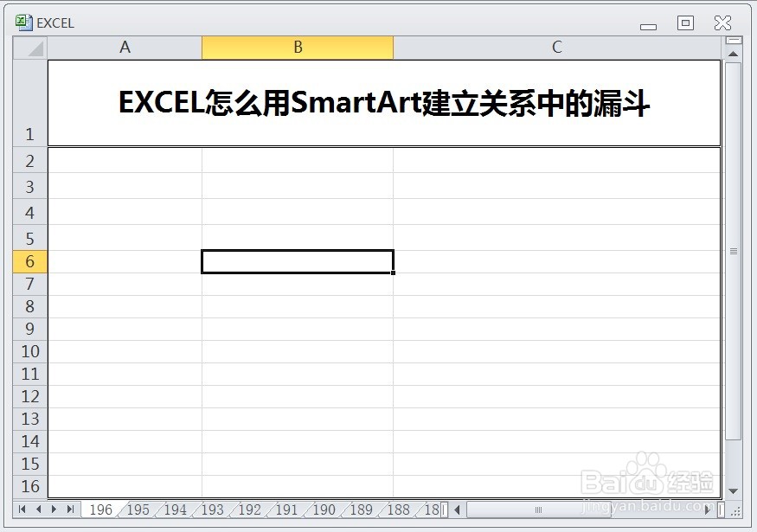The width and height of the screenshot is (757, 532).
Task: Select row 10 header
Action: (30, 351)
